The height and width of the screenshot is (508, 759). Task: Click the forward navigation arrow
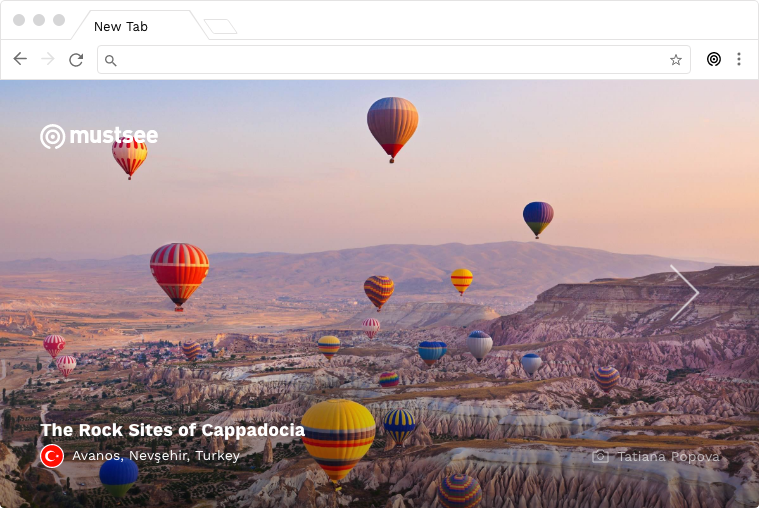48,60
